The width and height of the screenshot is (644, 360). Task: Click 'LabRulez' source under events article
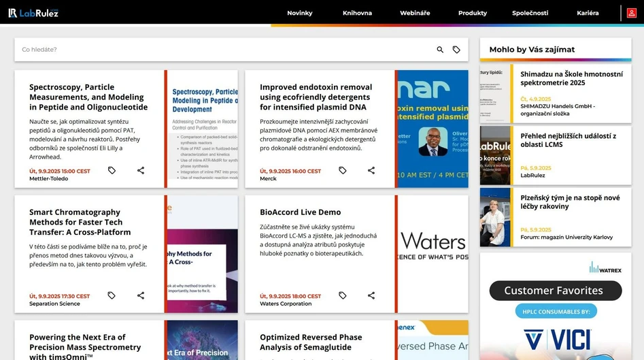click(x=532, y=176)
